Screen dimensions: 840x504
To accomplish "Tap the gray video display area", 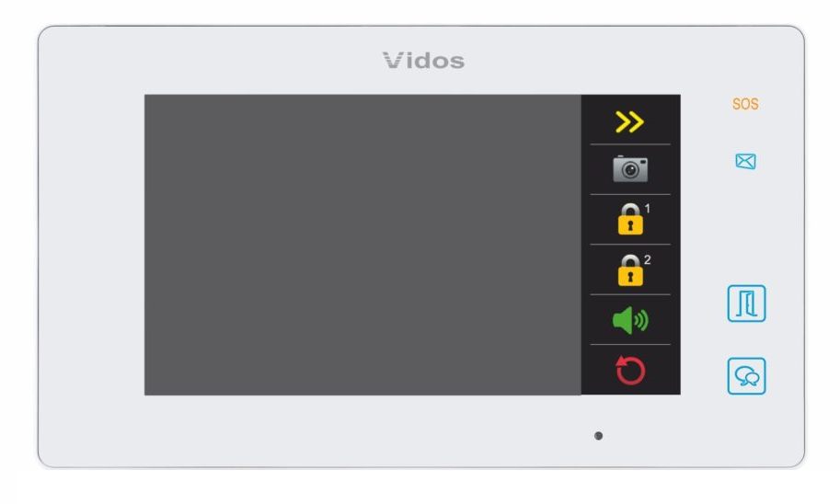I will coord(362,245).
